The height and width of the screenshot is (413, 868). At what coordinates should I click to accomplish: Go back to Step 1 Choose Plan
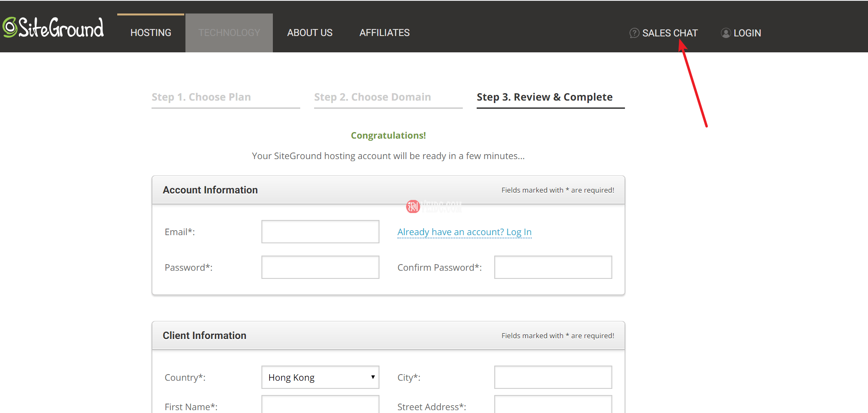(x=201, y=97)
